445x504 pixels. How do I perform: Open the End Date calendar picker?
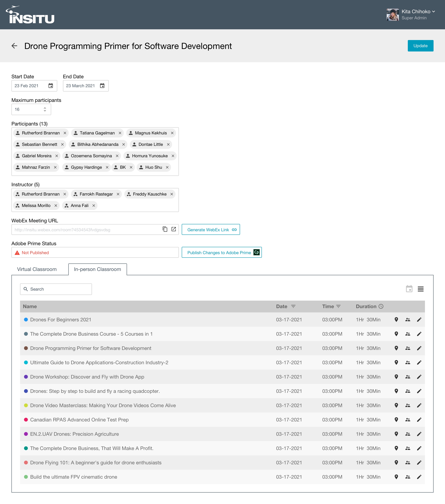pos(102,86)
